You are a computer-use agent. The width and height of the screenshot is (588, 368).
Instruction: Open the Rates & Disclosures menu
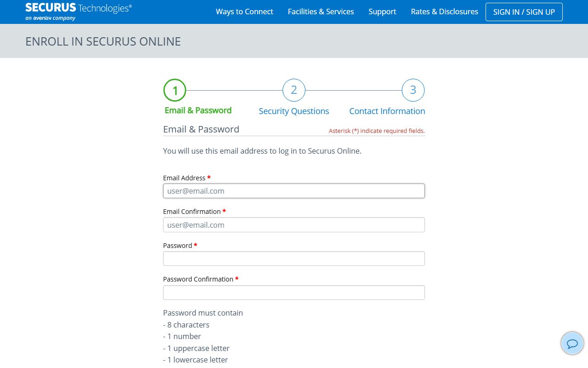[444, 12]
